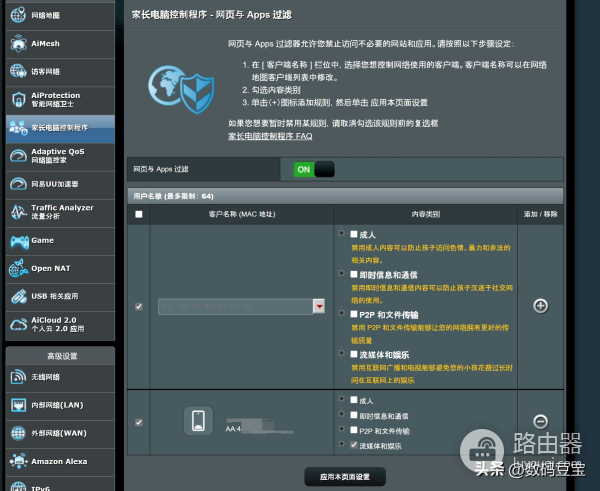Click the Game controller icon
Screen dimensions: 600x491
coord(19,241)
